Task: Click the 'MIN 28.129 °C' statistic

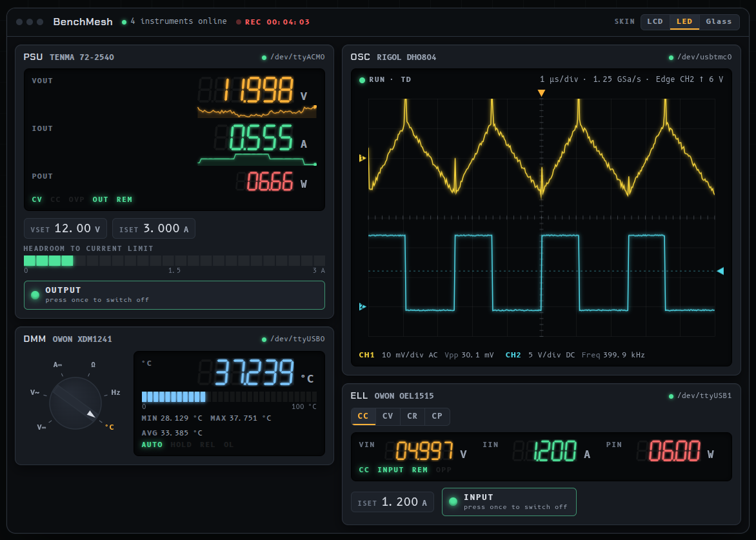Action: click(172, 419)
